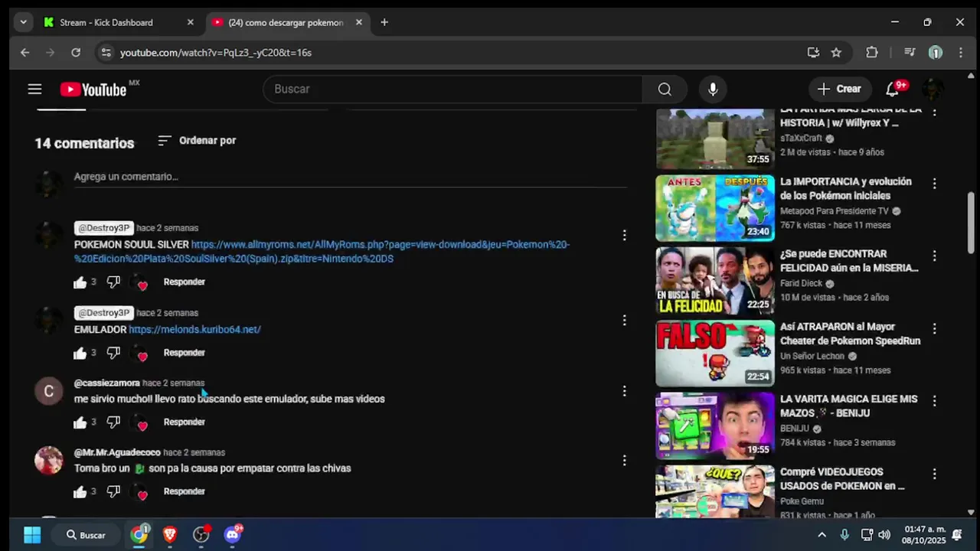Image resolution: width=980 pixels, height=551 pixels.
Task: Click the taskbar volume speaker icon
Action: point(884,535)
